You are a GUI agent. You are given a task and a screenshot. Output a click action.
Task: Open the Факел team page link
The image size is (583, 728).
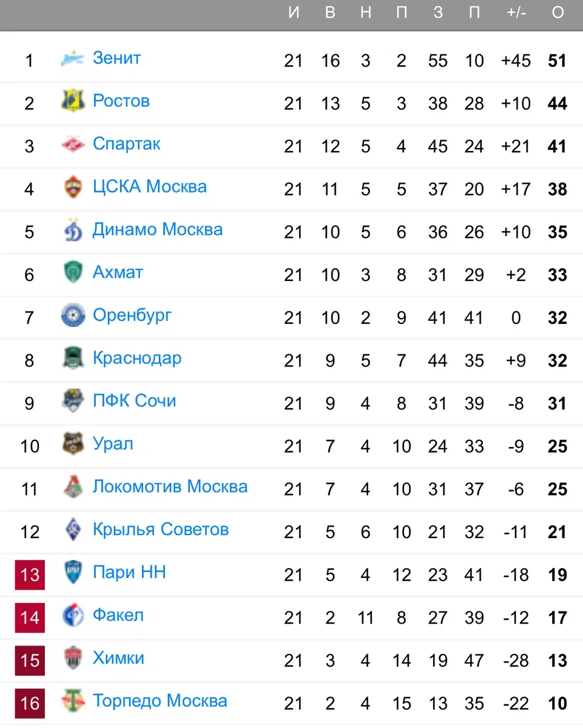click(118, 615)
